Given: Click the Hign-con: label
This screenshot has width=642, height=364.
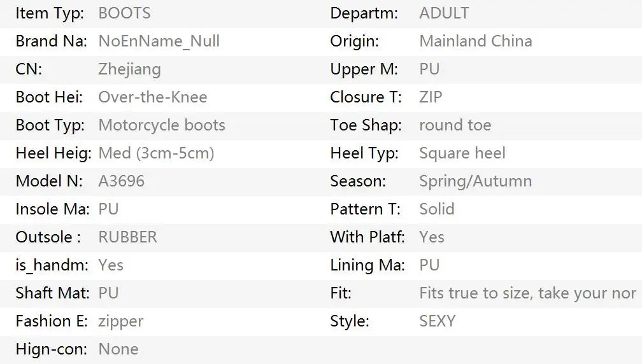Looking at the screenshot, I should (52, 349).
